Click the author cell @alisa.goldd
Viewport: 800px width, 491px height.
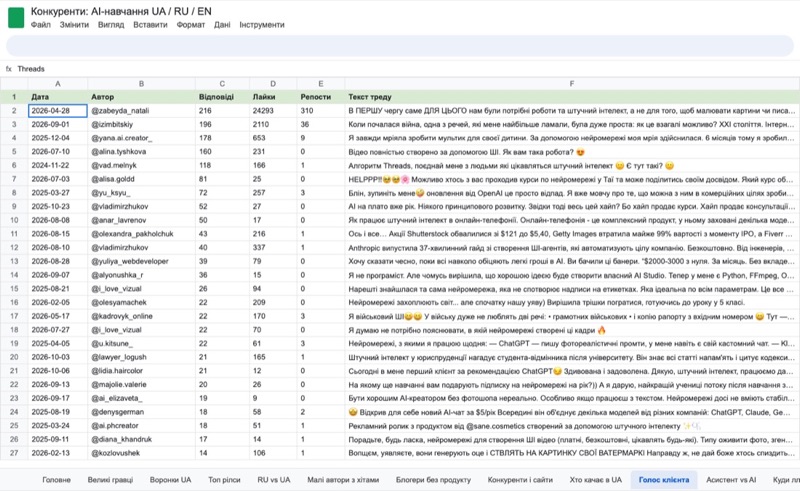[141, 179]
